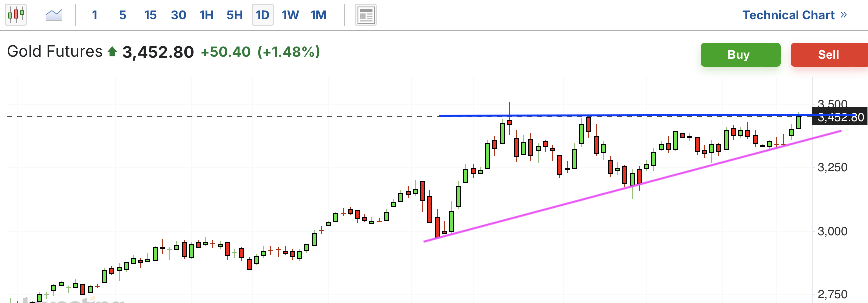Click the 3,452.80 price value

coord(158,52)
